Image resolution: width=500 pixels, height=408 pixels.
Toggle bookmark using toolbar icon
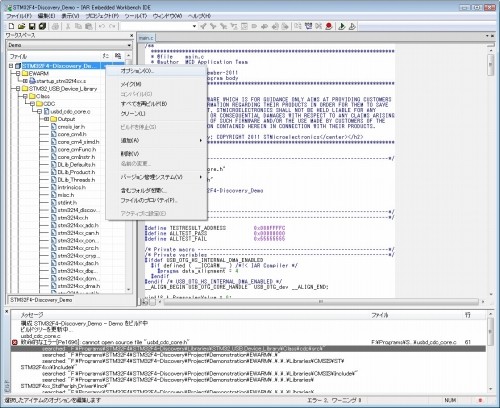coord(254,26)
